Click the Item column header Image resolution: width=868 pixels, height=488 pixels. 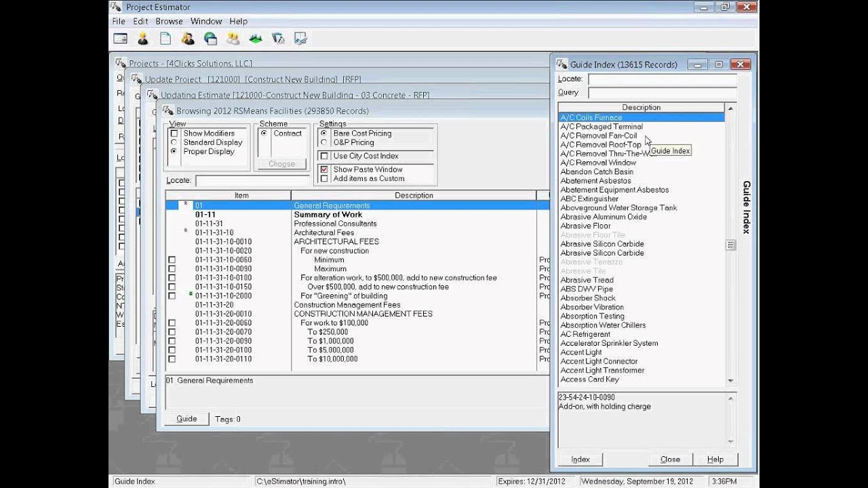pyautogui.click(x=241, y=195)
